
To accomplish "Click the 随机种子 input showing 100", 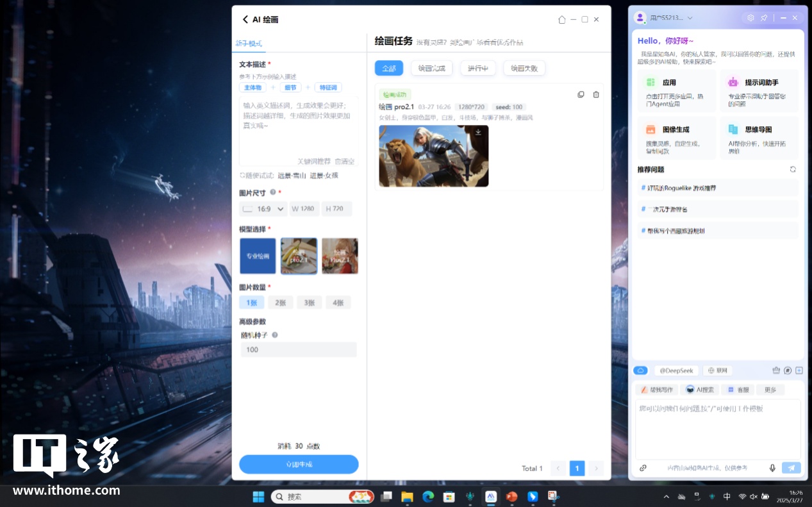I will pyautogui.click(x=298, y=349).
